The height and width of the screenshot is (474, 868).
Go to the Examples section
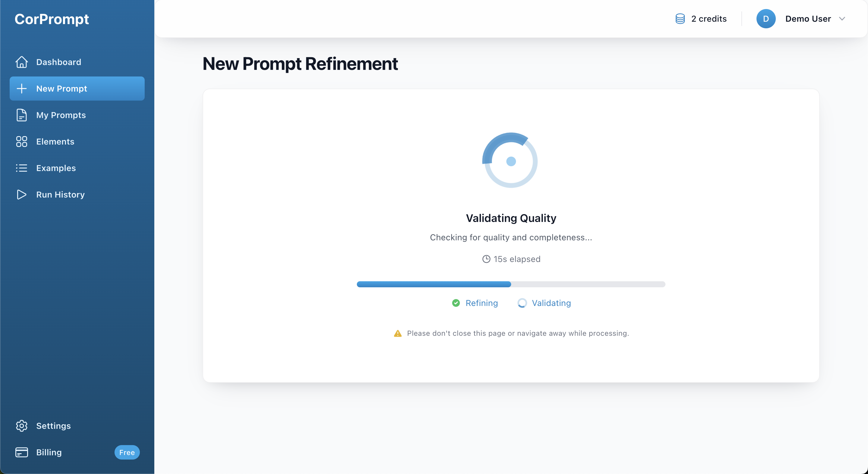[x=55, y=168]
